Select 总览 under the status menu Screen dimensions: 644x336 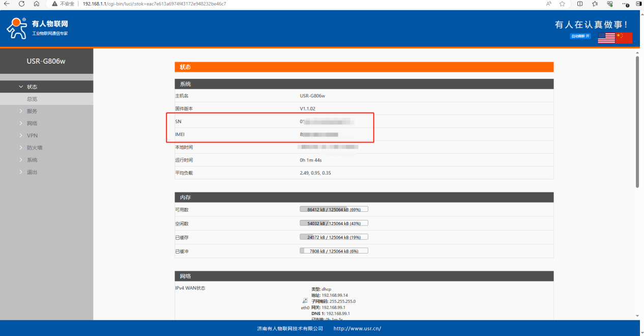pyautogui.click(x=32, y=99)
